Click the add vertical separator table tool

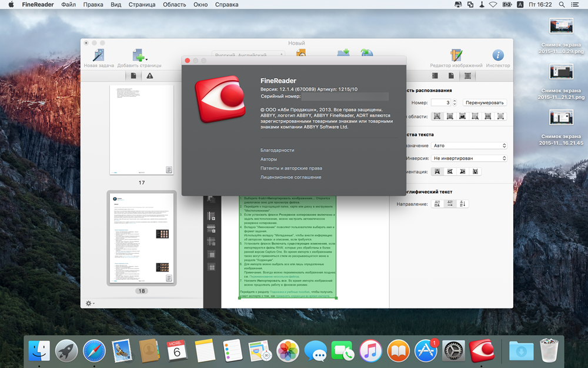(212, 216)
